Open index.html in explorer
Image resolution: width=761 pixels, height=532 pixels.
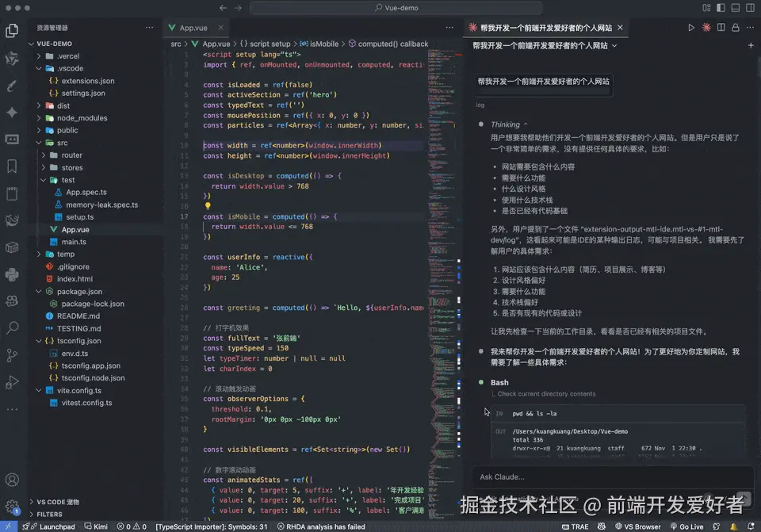pos(75,278)
